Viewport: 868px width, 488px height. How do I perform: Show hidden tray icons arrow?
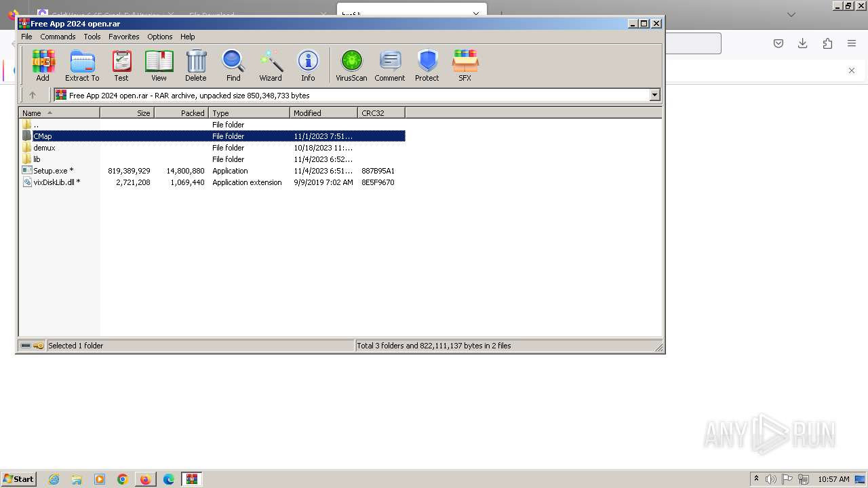point(756,479)
